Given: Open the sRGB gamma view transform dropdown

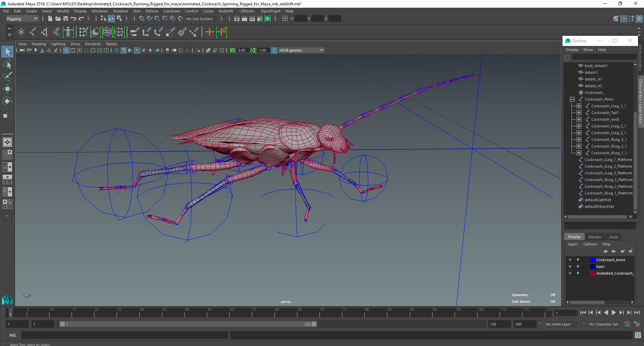Looking at the screenshot, I should coord(301,50).
